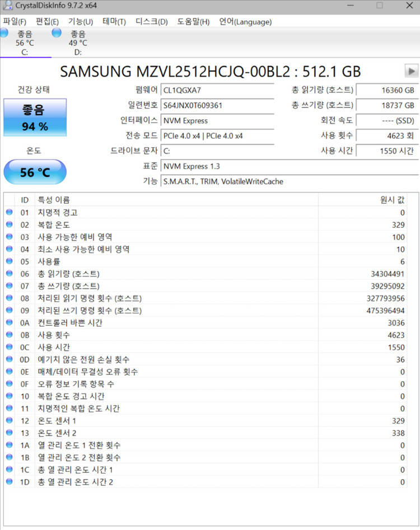Click the interface field NVM Express
This screenshot has width=420, height=530.
point(217,121)
